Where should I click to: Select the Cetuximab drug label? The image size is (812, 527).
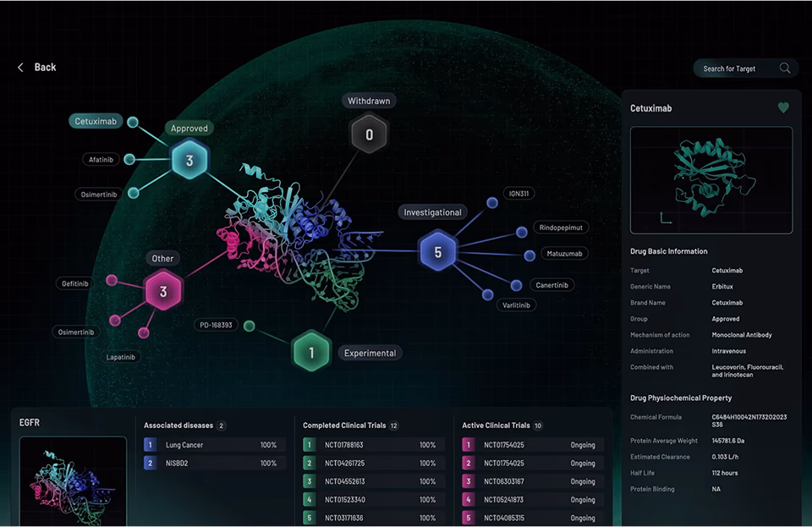(x=95, y=122)
